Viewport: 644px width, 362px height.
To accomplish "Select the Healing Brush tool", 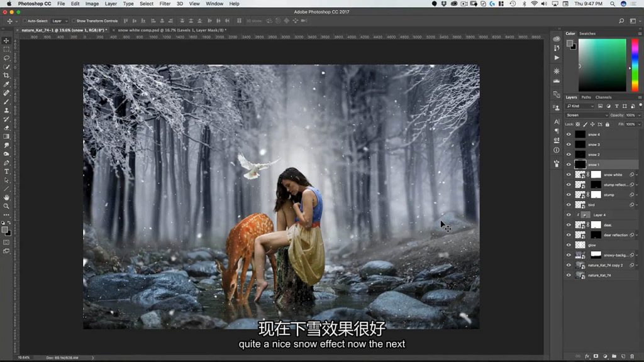I will [x=6, y=93].
